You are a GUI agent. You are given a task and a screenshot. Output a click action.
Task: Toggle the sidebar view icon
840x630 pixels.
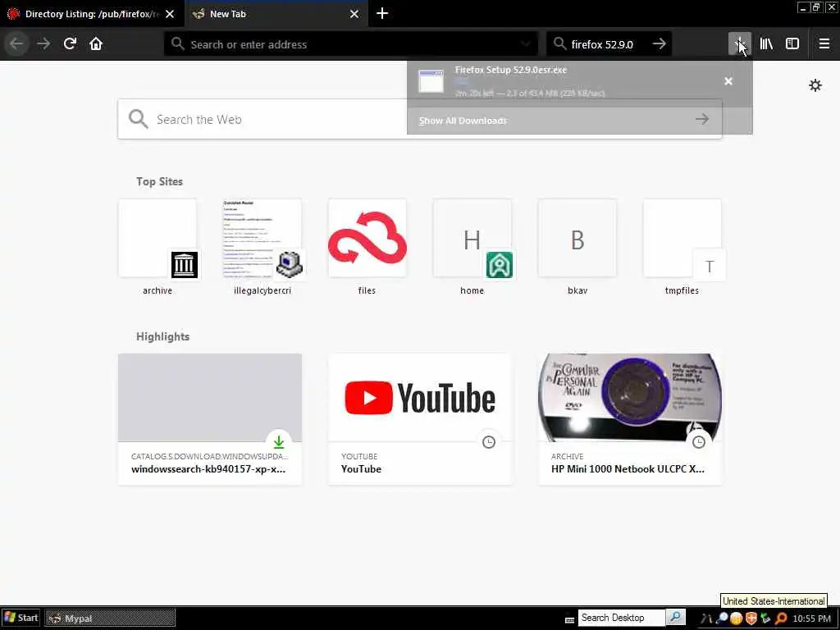792,44
